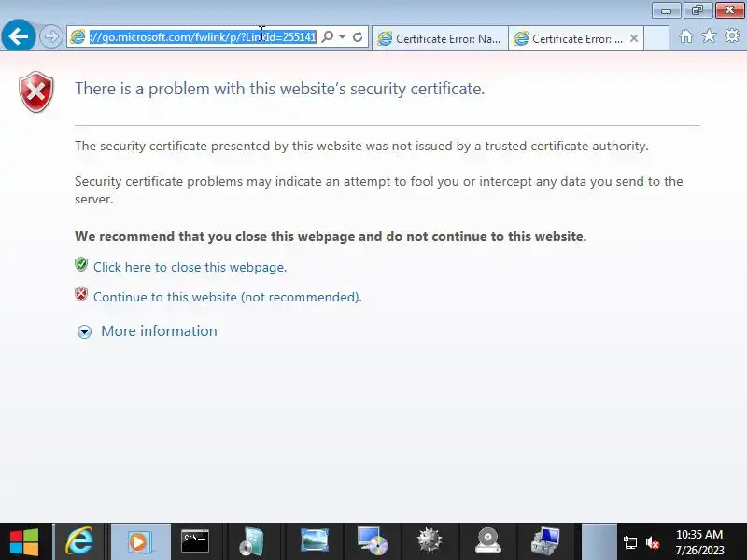Viewport: 747px width, 560px height.
Task: Click the heading 'There is a problem with this website's security certificate.'
Action: click(279, 89)
